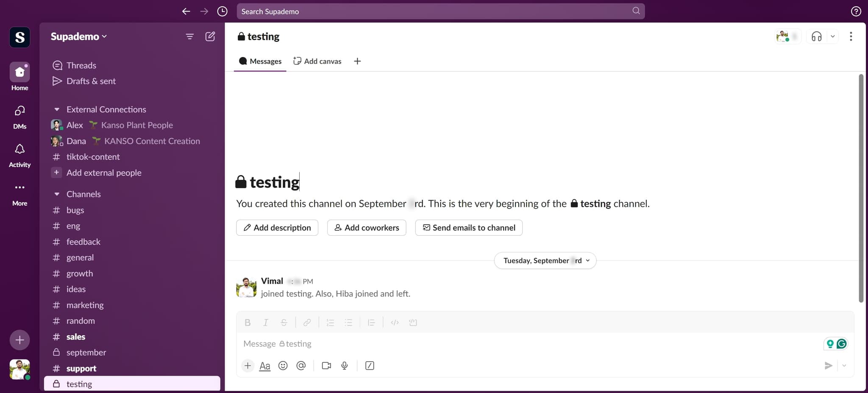Toggle bold formatting in composer
The width and height of the screenshot is (868, 393).
(248, 323)
